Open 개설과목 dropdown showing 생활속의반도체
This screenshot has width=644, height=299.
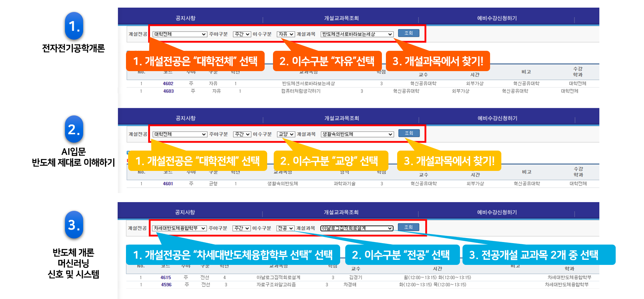357,134
